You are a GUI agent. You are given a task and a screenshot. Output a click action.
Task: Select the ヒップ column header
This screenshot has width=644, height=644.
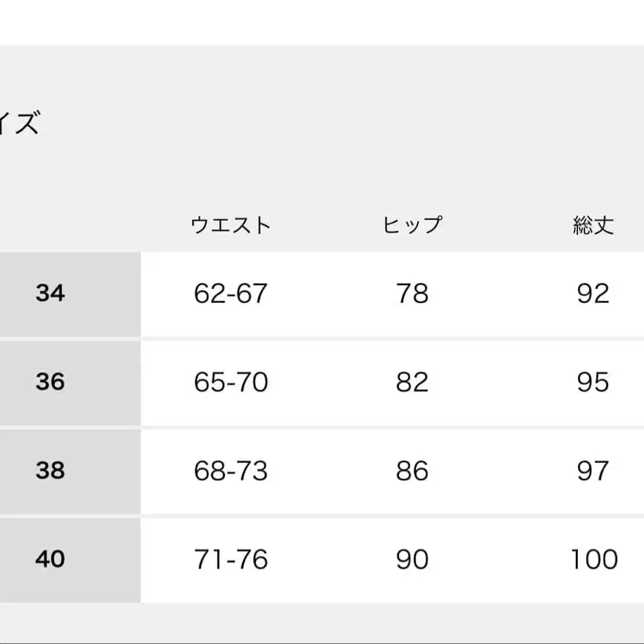tap(412, 224)
